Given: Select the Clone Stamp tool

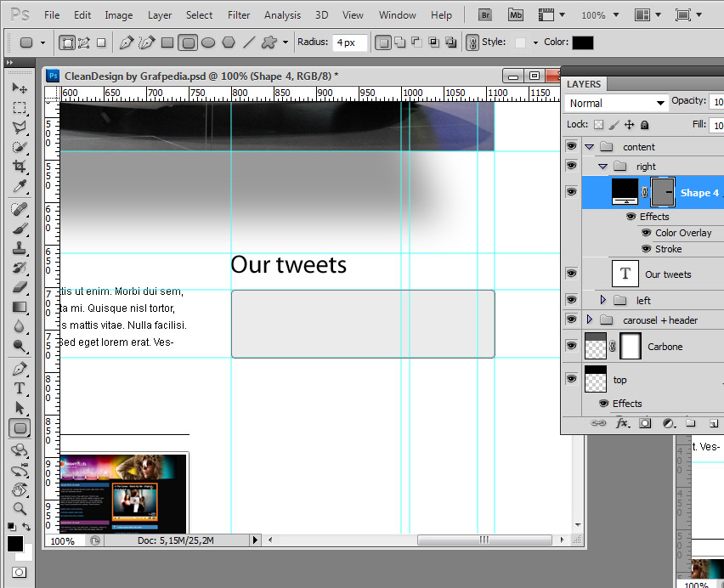Looking at the screenshot, I should pos(20,248).
